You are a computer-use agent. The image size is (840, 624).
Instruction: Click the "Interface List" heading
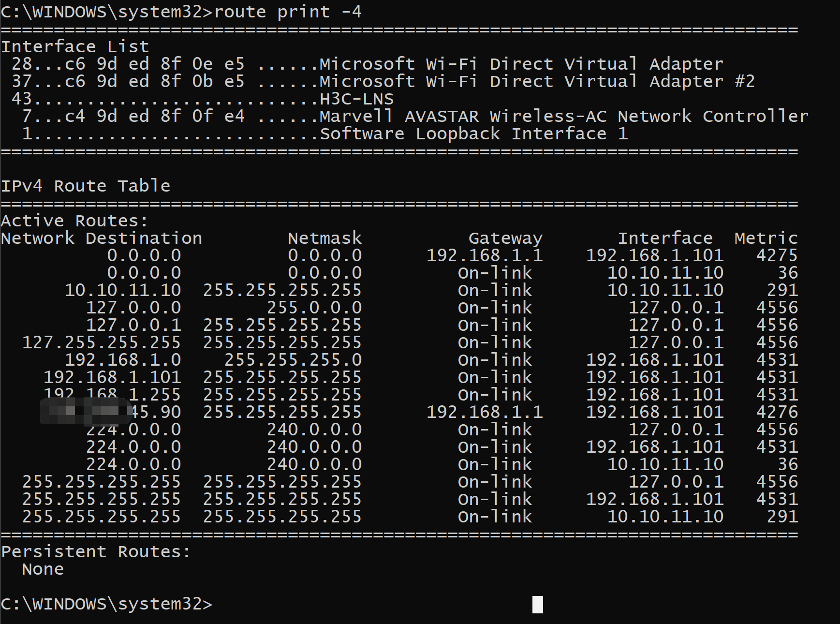[x=75, y=46]
